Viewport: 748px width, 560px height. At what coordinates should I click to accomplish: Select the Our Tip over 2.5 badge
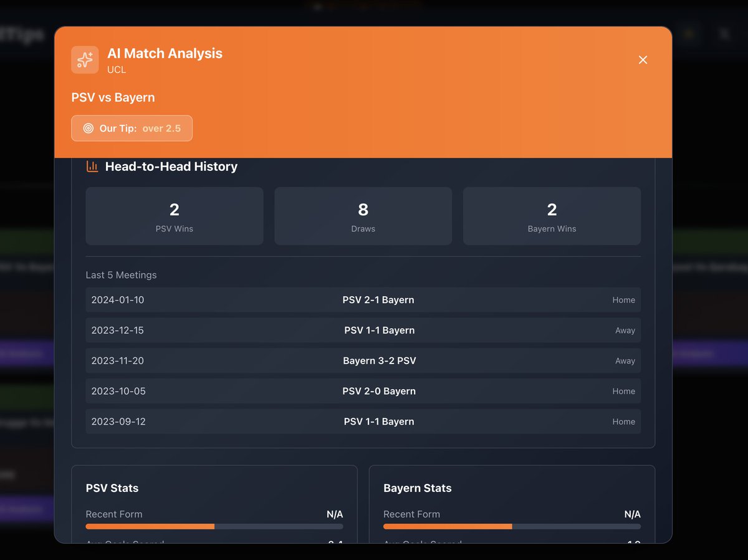pos(132,128)
